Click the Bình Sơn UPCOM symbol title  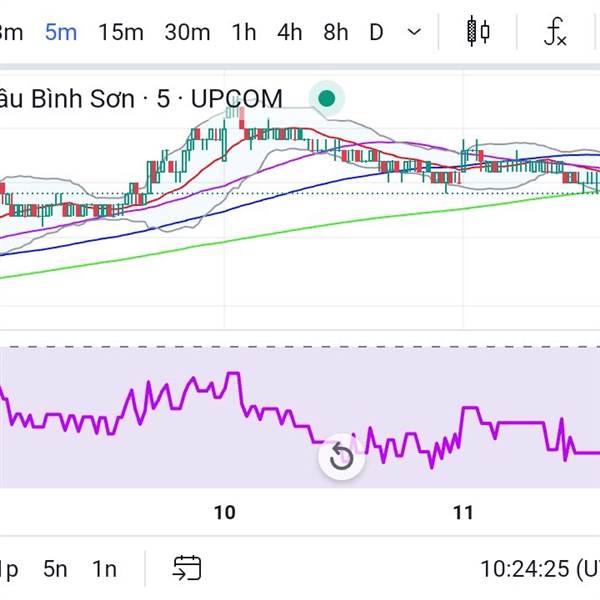coord(140,98)
